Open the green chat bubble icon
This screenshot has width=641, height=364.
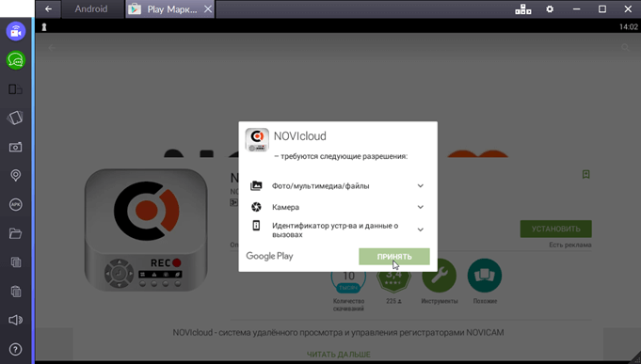point(16,60)
